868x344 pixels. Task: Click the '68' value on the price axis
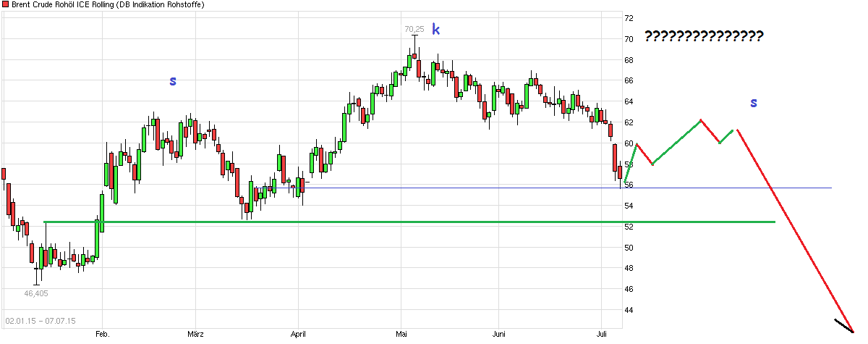point(629,60)
